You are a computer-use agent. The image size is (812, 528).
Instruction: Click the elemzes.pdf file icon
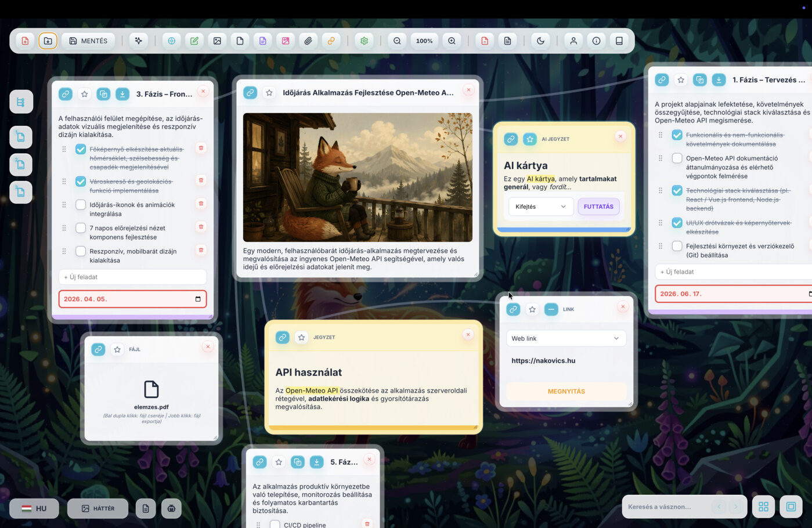[151, 389]
